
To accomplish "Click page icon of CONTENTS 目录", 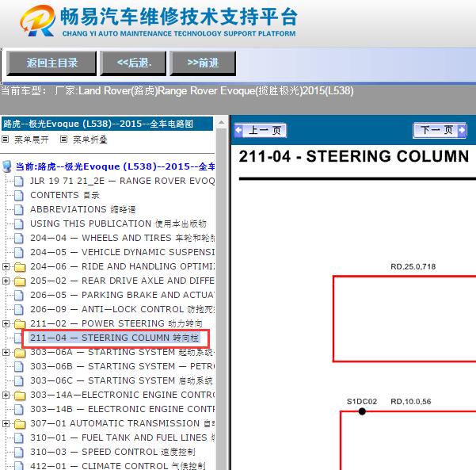I will [x=19, y=195].
